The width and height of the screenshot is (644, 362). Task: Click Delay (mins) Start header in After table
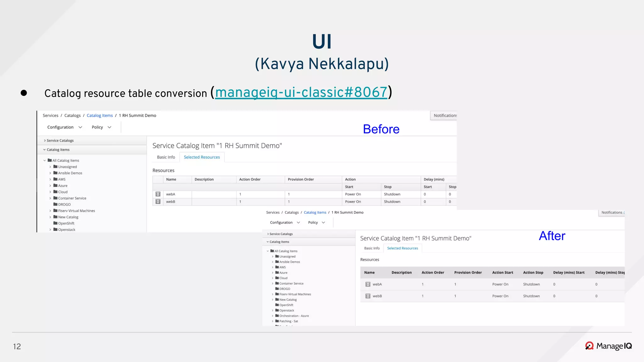point(569,272)
